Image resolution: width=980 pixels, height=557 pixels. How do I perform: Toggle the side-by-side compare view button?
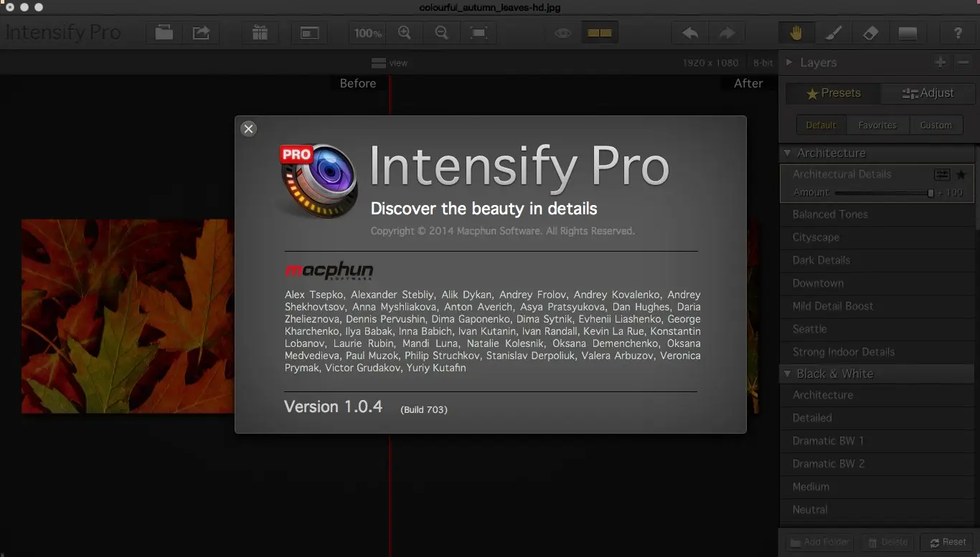click(x=599, y=33)
